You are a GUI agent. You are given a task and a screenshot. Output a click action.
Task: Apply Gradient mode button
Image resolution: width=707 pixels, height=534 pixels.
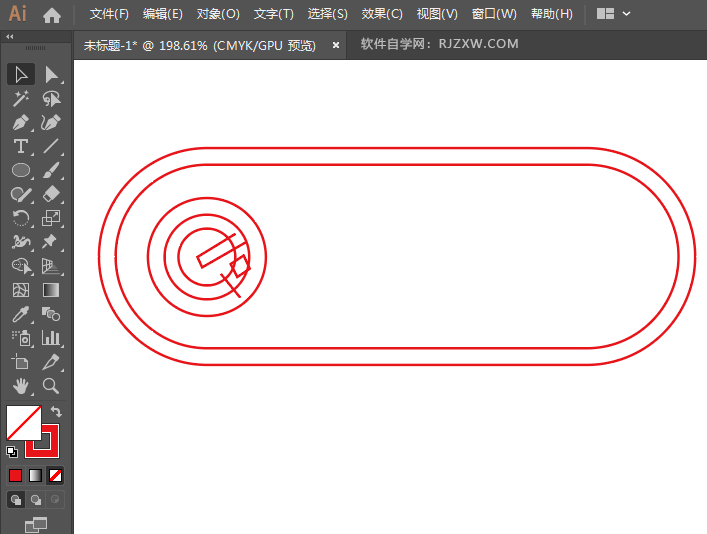36,475
